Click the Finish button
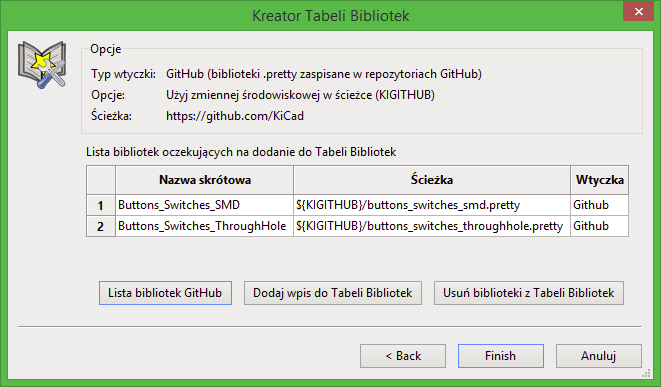The width and height of the screenshot is (661, 387). click(x=501, y=356)
